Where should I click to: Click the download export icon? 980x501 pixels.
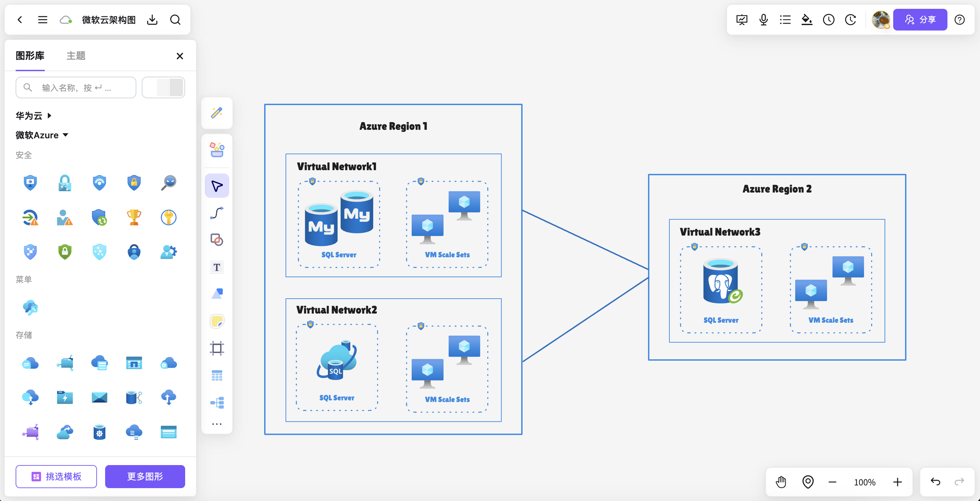coord(152,20)
